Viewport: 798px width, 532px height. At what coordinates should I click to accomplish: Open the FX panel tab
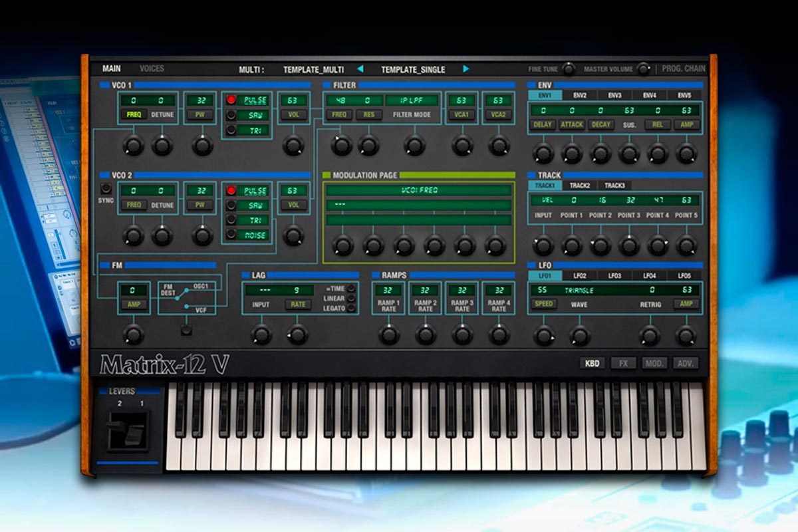(623, 364)
